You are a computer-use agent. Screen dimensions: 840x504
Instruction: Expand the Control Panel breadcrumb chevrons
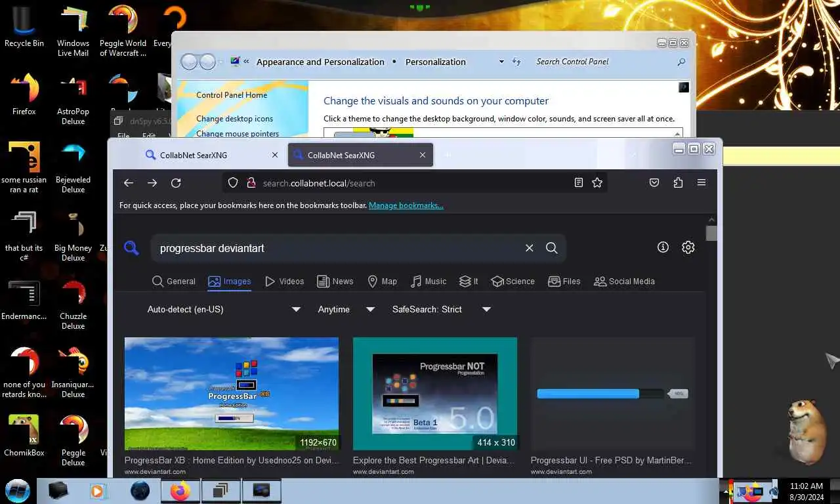(x=246, y=62)
